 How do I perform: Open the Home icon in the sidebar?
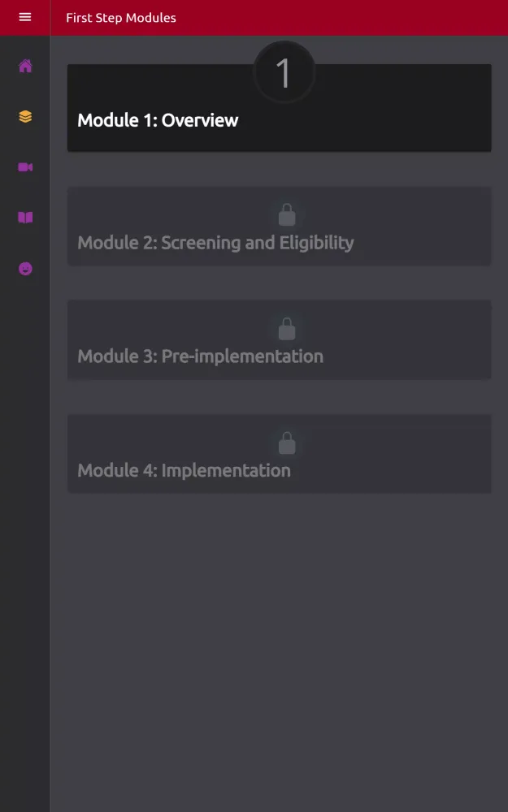[x=24, y=66]
